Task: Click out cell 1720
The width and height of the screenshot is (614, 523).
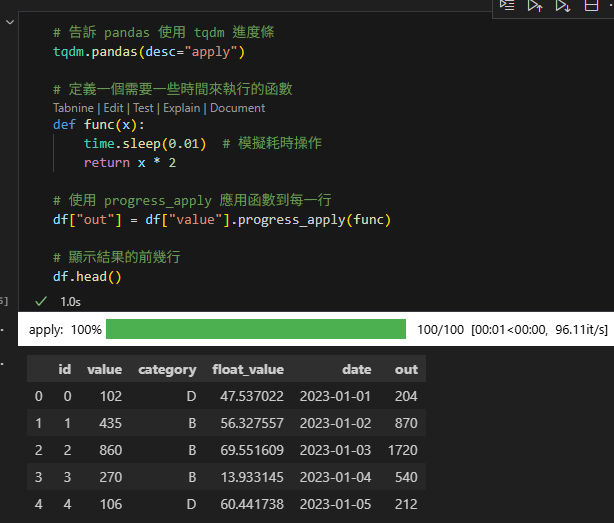Action: [403, 450]
